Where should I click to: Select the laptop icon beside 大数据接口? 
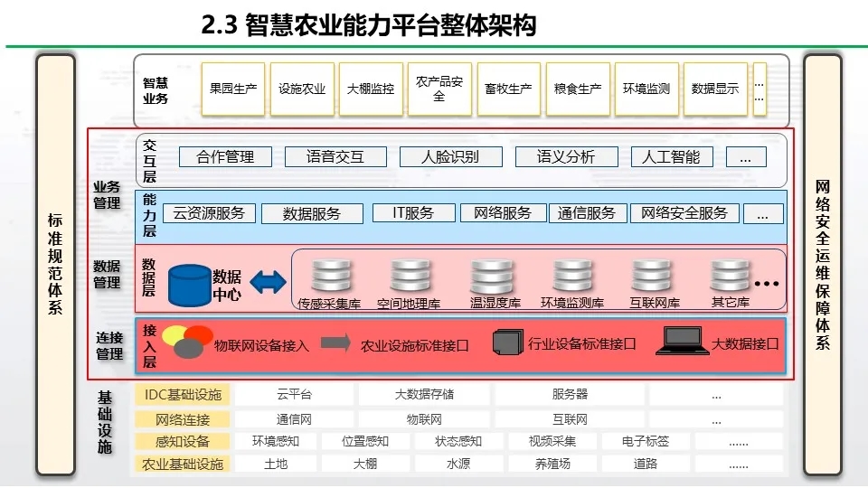point(683,341)
